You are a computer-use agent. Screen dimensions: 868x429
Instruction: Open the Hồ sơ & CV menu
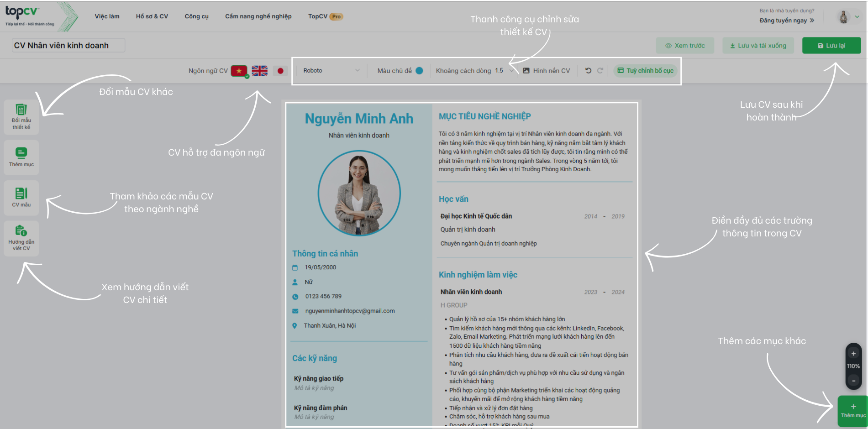click(x=152, y=16)
